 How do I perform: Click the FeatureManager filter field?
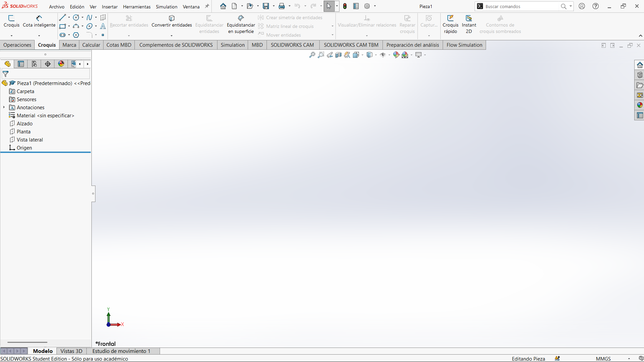coord(46,74)
